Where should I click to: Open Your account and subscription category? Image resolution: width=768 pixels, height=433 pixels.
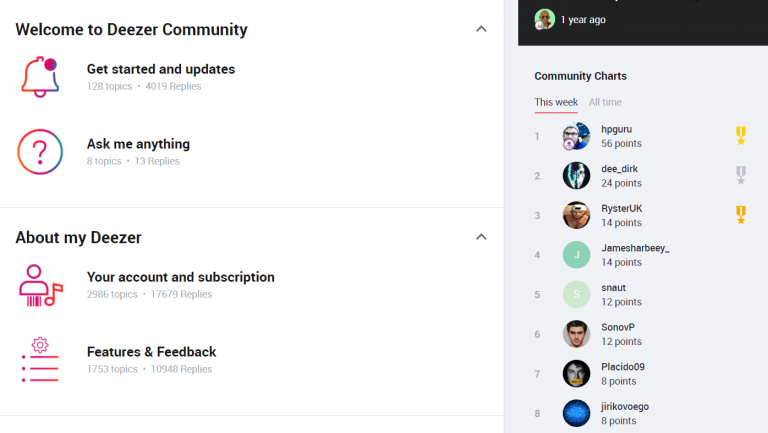[x=180, y=277]
